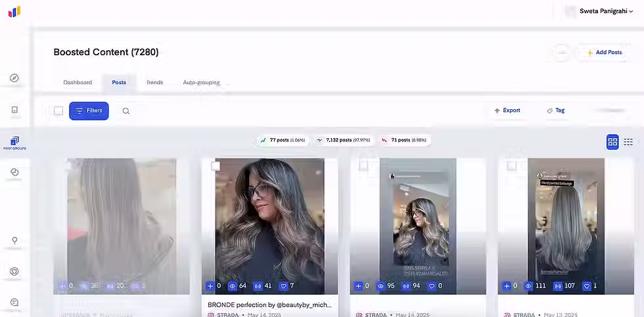Open the Sweta Panigrahi account dropdown
This screenshot has height=317, width=644.
(606, 12)
